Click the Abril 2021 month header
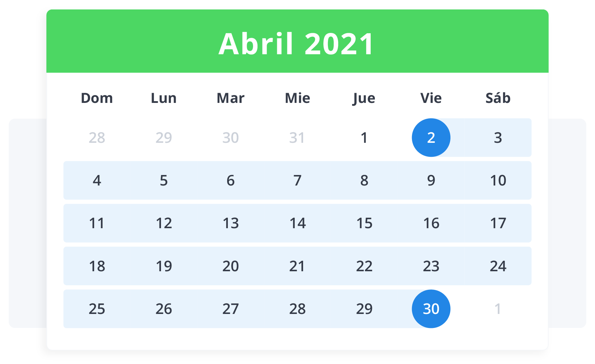The image size is (595, 364). (297, 44)
